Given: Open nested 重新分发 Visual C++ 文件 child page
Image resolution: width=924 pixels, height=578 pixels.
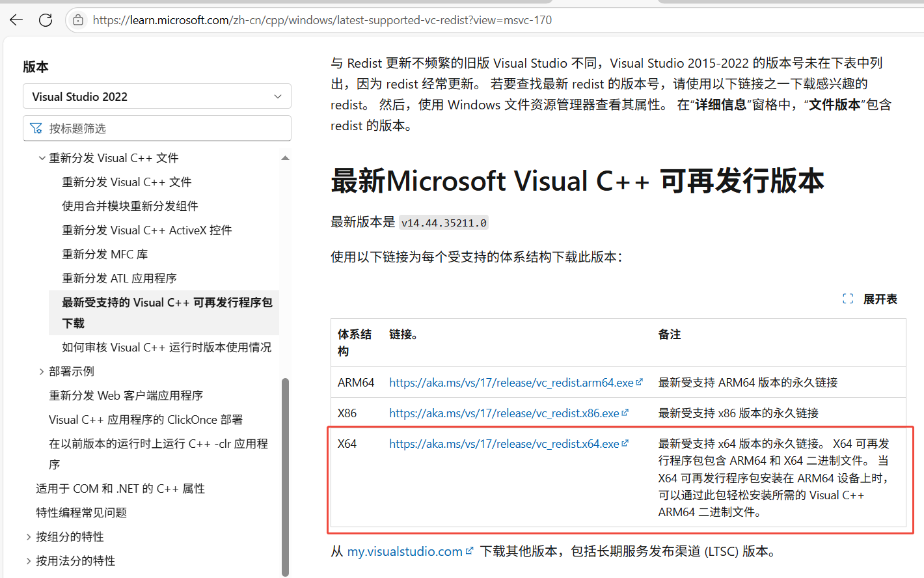Looking at the screenshot, I should click(127, 182).
